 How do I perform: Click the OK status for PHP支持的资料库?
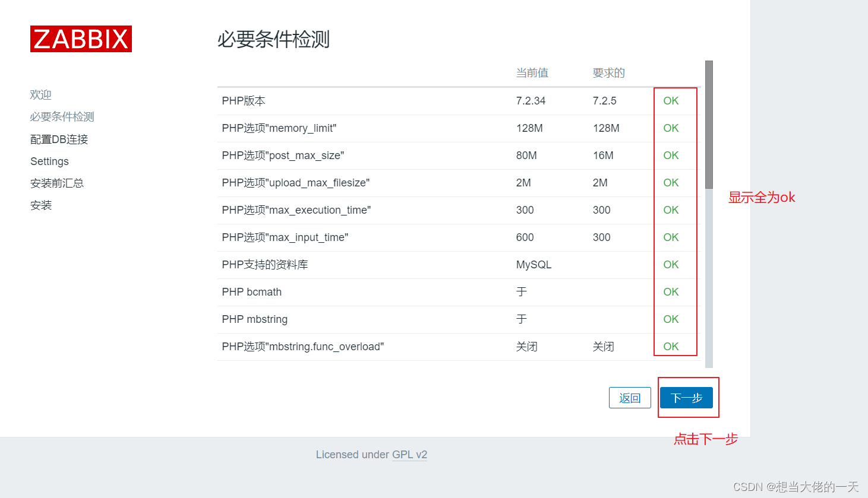coord(671,265)
